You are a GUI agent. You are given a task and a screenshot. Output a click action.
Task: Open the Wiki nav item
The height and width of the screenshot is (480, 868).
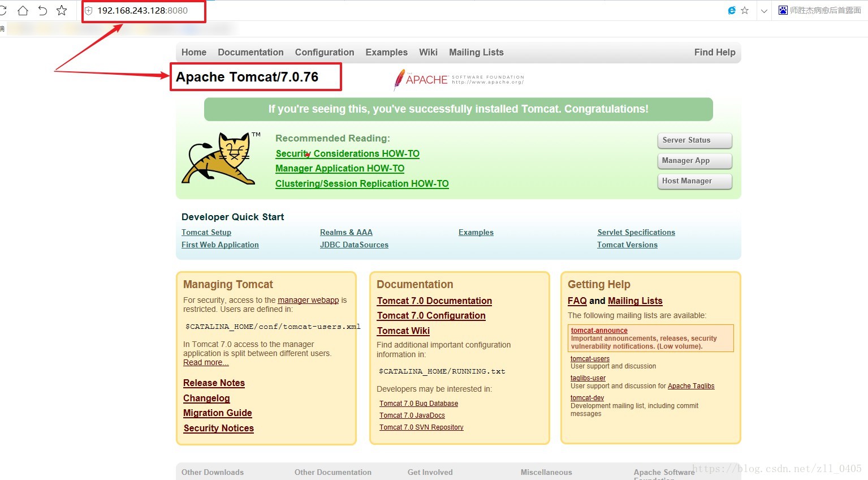pos(428,52)
